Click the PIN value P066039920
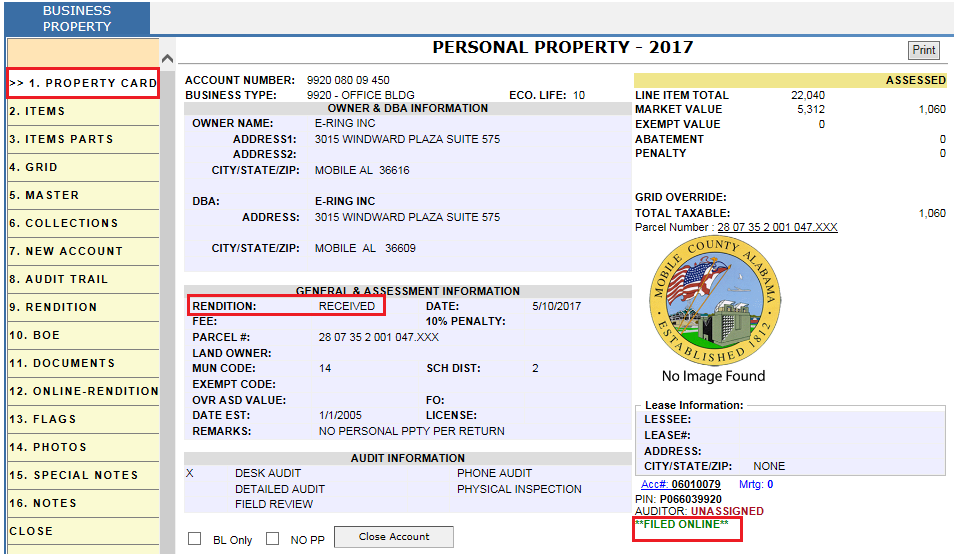 pos(691,499)
